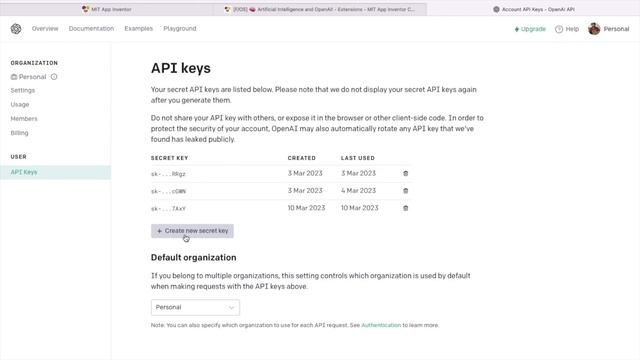This screenshot has height=360, width=640.
Task: Click the API keys page heading
Action: [x=181, y=68]
